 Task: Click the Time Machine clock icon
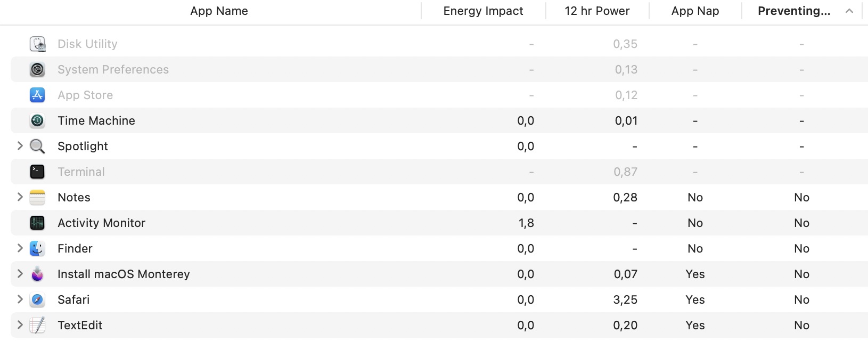click(x=37, y=120)
